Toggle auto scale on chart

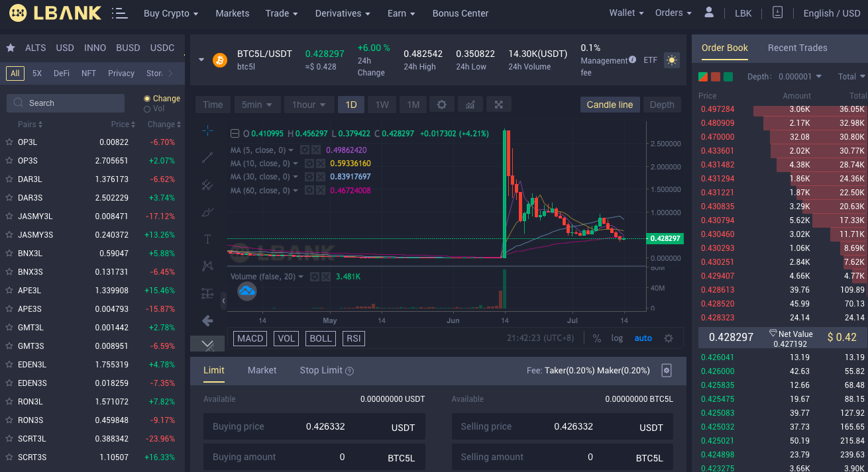click(643, 338)
